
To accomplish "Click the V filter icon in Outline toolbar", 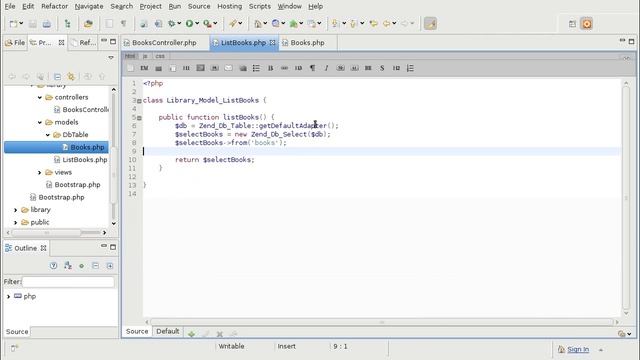I will (53, 266).
